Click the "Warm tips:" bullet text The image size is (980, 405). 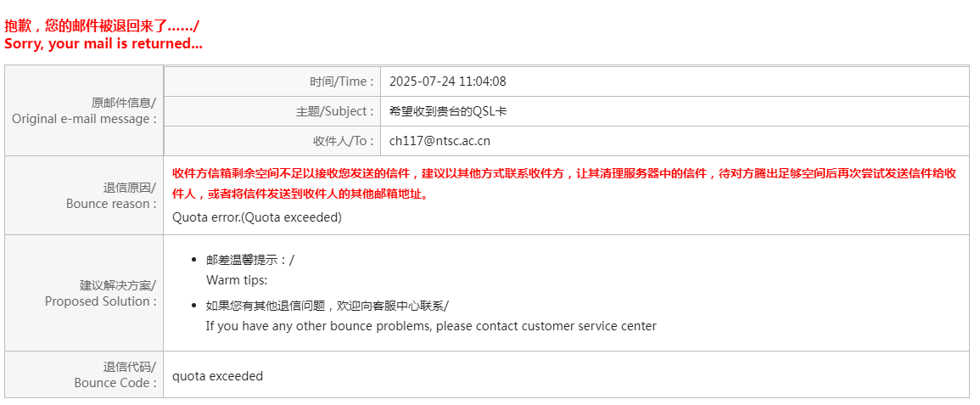pyautogui.click(x=237, y=281)
